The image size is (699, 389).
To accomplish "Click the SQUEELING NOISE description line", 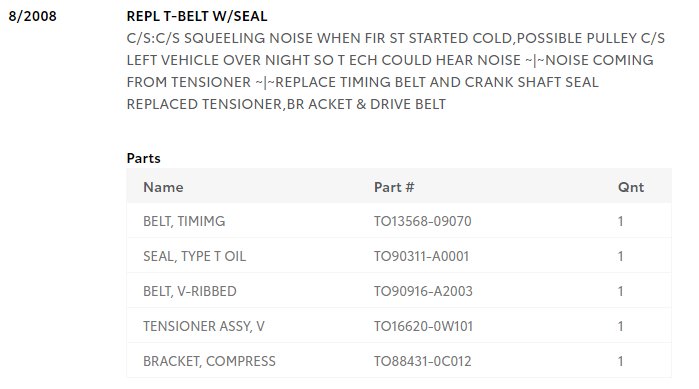I will pyautogui.click(x=395, y=38).
